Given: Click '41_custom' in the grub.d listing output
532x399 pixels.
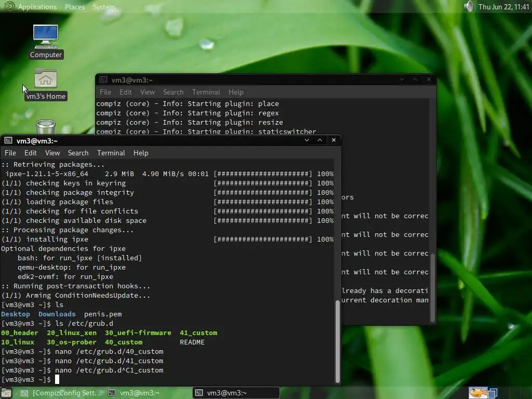Looking at the screenshot, I should pos(198,333).
